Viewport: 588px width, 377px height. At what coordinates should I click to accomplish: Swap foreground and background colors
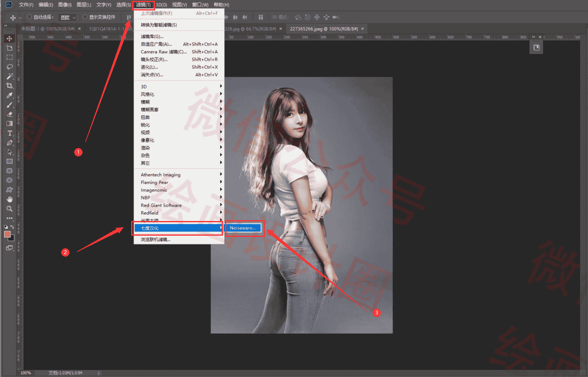pyautogui.click(x=12, y=227)
